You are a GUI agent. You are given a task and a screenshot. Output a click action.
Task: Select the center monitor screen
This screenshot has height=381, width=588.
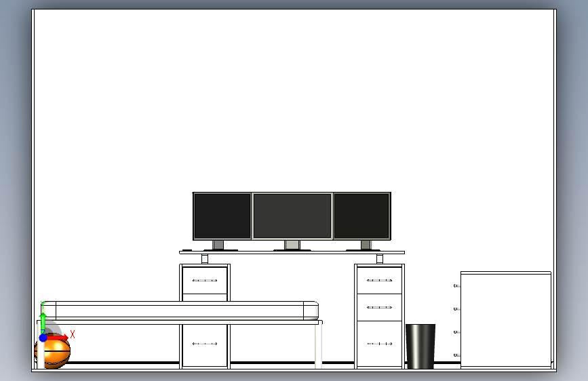pos(292,216)
